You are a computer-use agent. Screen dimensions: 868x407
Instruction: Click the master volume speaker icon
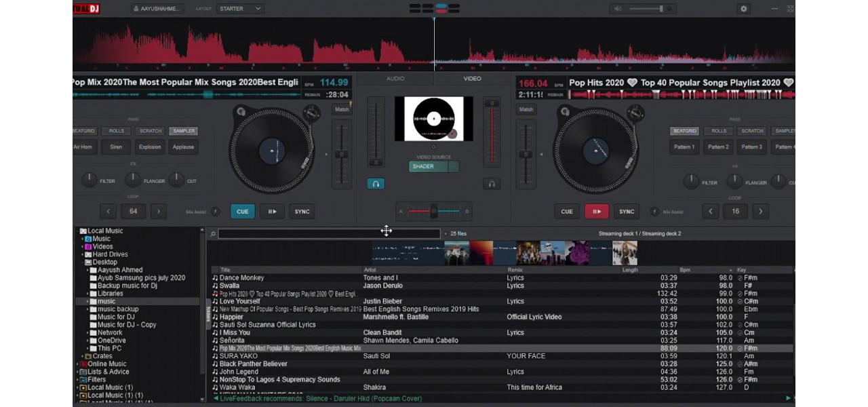[617, 9]
